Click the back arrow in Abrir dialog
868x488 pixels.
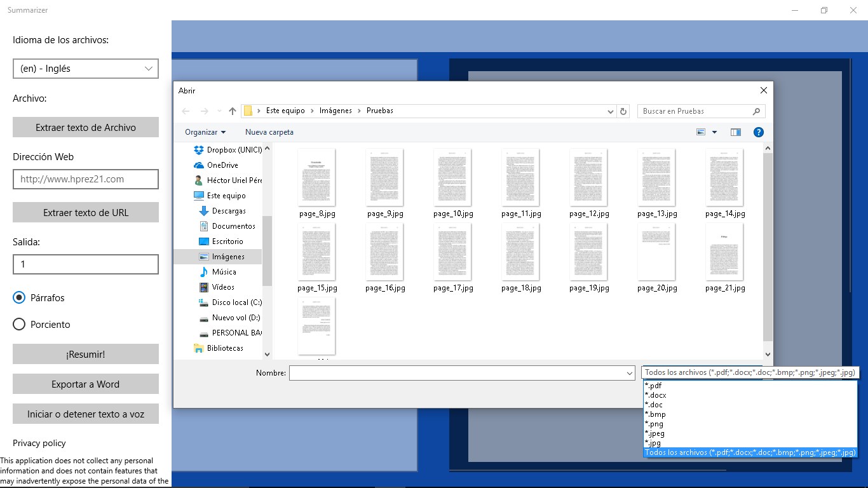186,111
